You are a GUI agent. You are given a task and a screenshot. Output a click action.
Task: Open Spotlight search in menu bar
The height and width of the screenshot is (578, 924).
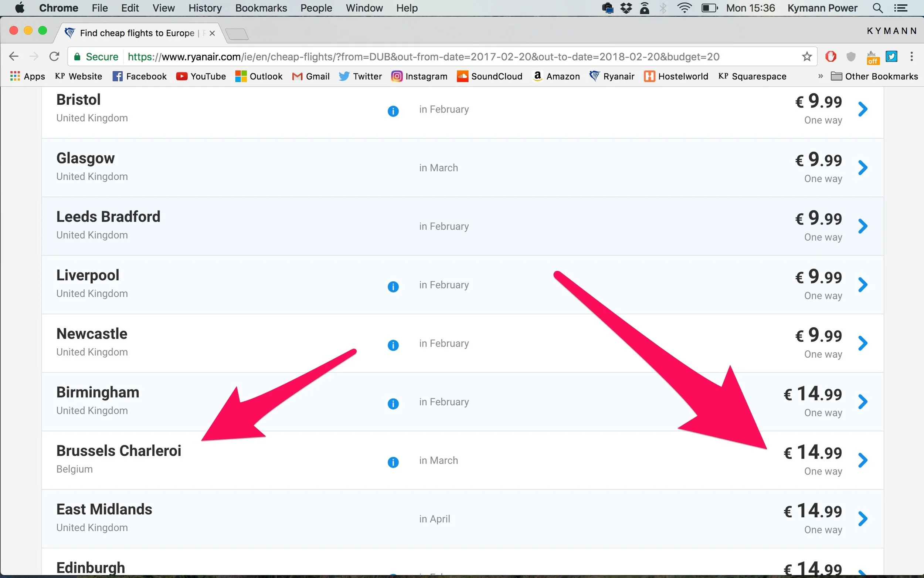(877, 8)
